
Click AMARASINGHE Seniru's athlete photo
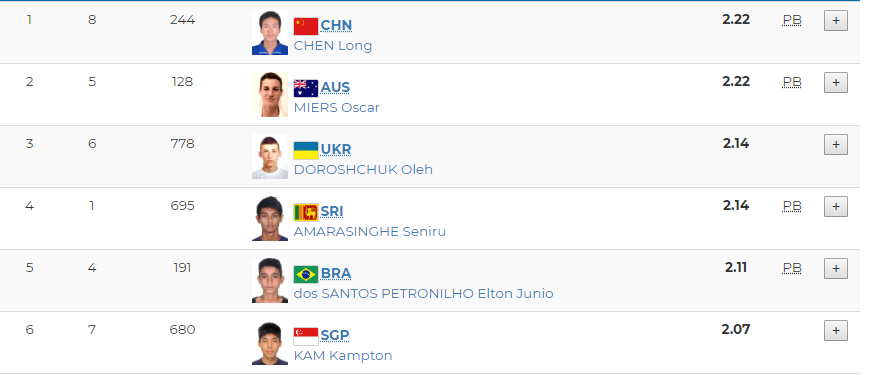tap(270, 219)
